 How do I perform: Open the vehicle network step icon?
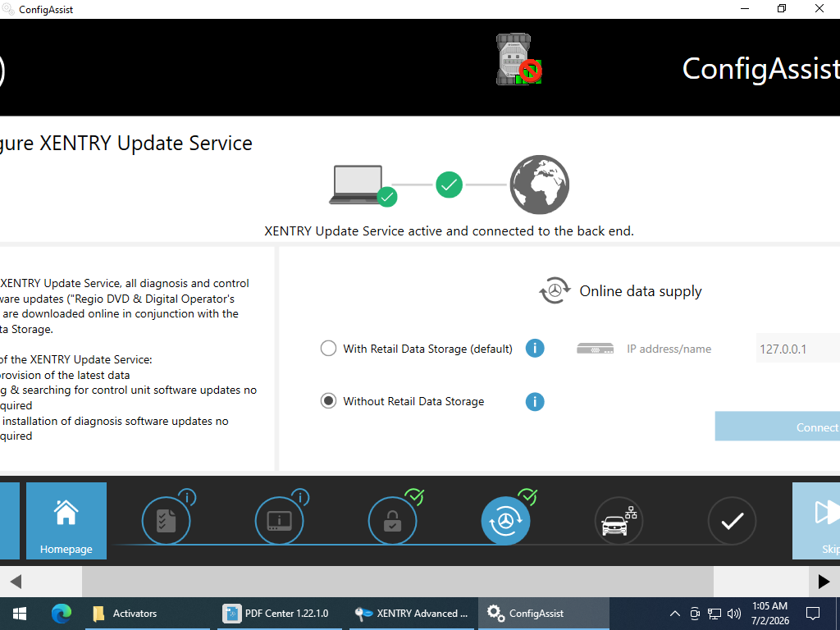click(x=619, y=521)
